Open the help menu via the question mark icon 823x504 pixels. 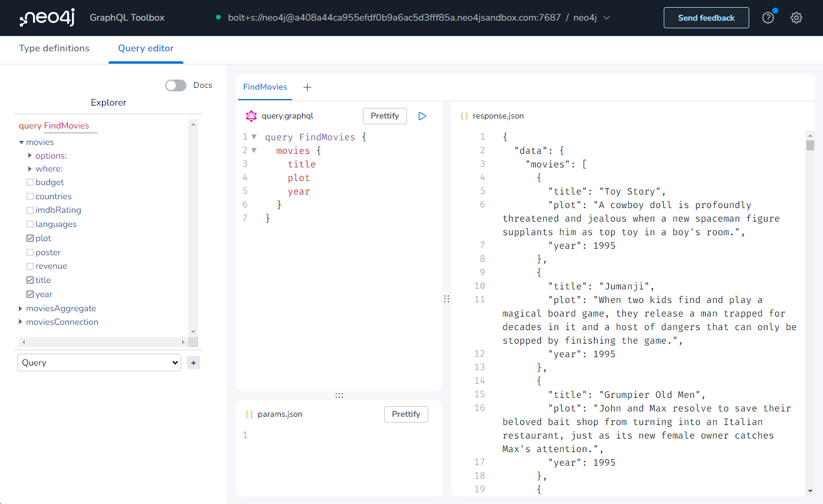pos(768,18)
